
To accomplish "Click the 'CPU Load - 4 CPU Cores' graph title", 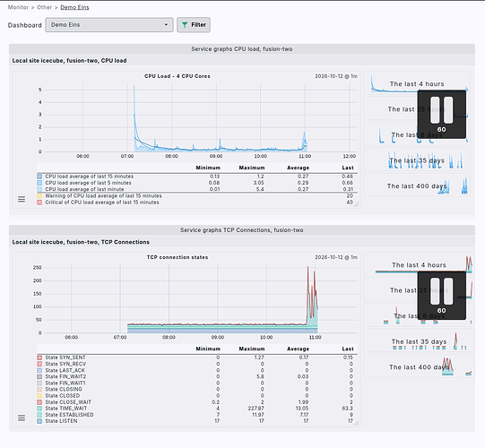I will coord(178,76).
